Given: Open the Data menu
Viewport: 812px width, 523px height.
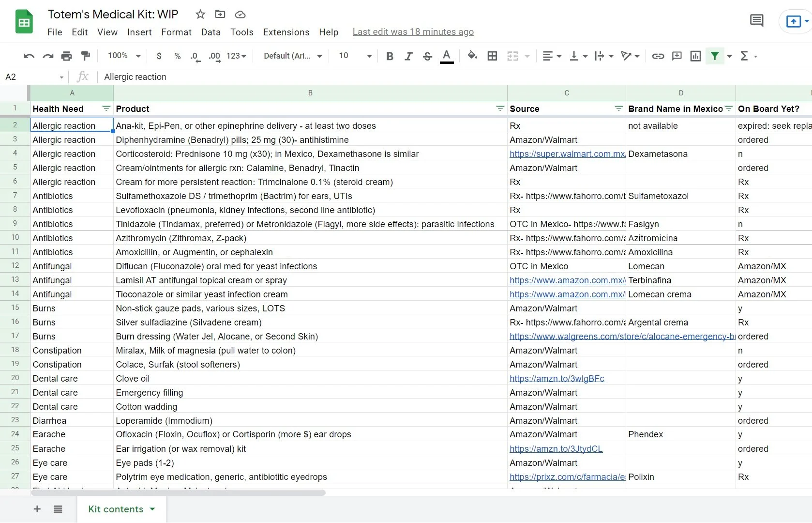Looking at the screenshot, I should coord(211,32).
